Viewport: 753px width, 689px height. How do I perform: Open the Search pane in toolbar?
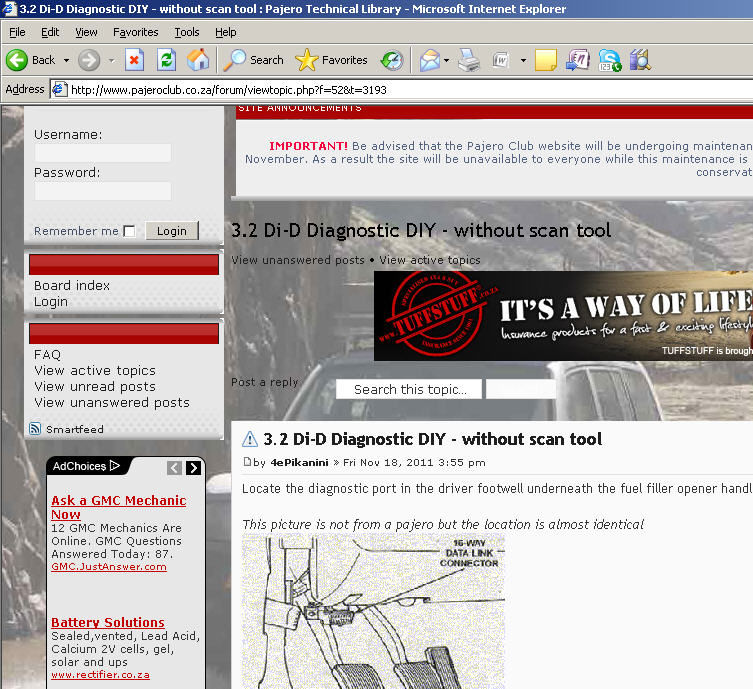click(254, 60)
